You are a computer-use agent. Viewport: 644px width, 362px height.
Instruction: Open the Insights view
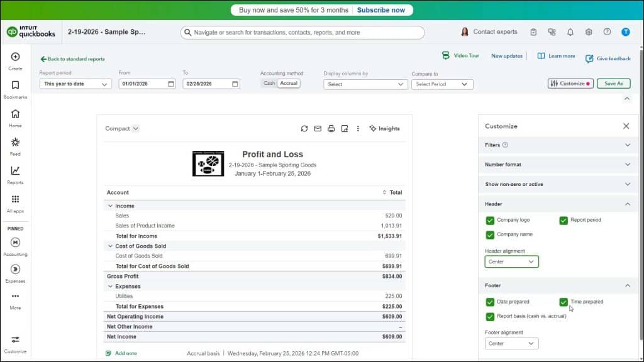[x=384, y=128]
